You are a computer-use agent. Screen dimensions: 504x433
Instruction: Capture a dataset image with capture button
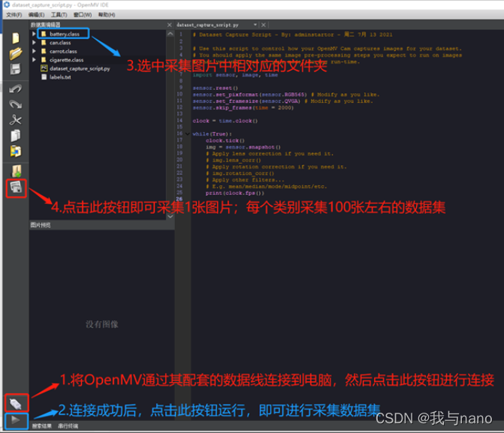pyautogui.click(x=17, y=188)
